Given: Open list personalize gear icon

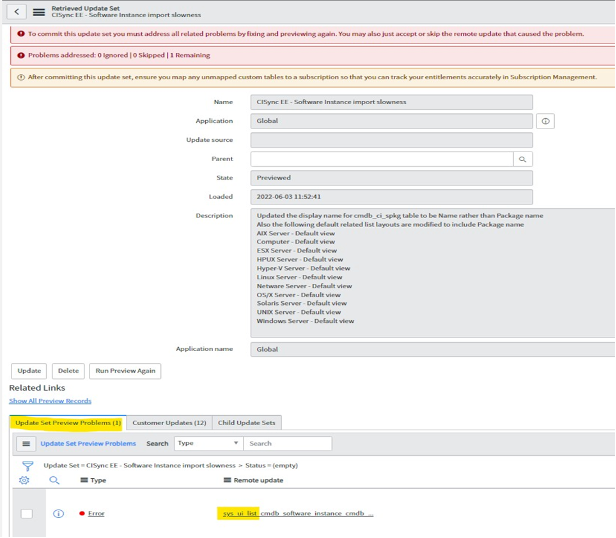Looking at the screenshot, I should [x=24, y=480].
